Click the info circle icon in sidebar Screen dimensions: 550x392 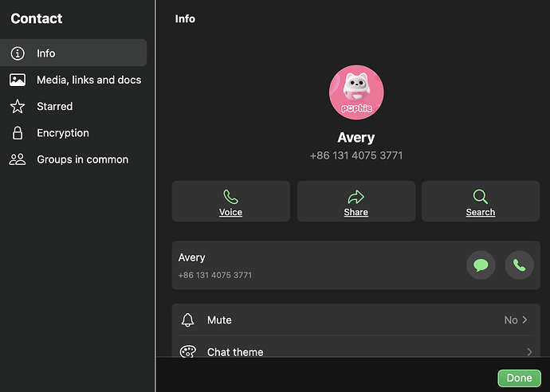point(18,53)
